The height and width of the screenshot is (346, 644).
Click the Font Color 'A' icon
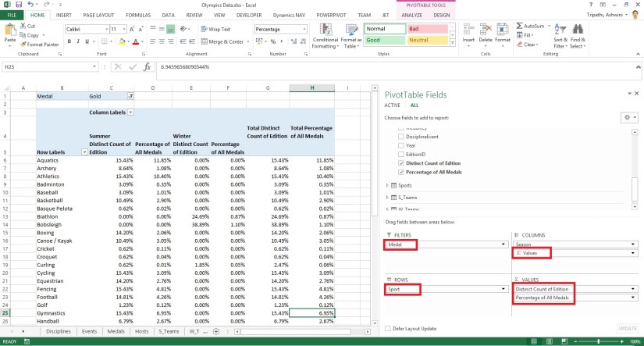[x=136, y=41]
